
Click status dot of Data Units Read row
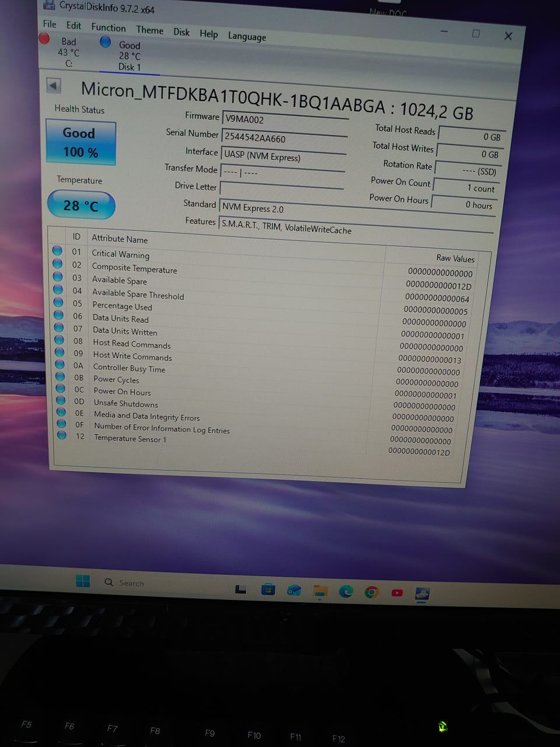pos(59,315)
